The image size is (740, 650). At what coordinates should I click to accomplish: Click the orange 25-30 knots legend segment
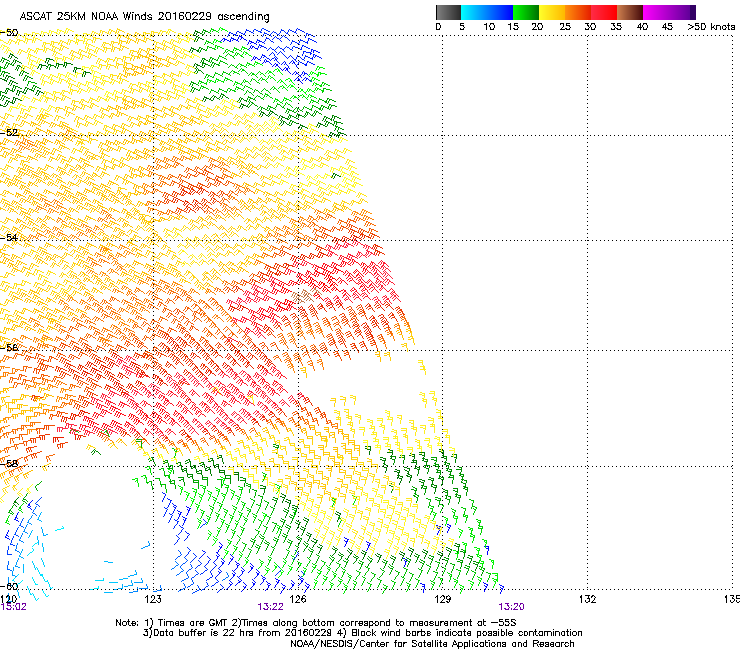tap(578, 12)
